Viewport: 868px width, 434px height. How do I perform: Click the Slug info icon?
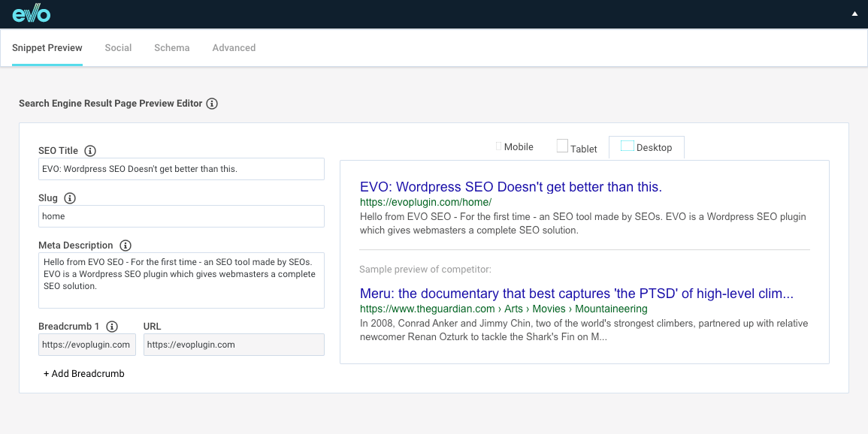pos(70,198)
